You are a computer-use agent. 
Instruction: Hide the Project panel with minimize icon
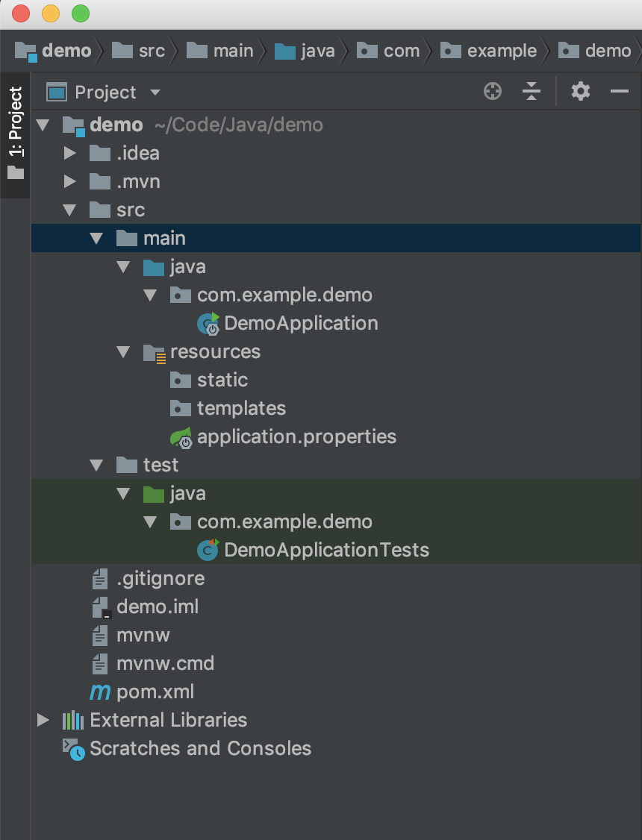tap(619, 92)
